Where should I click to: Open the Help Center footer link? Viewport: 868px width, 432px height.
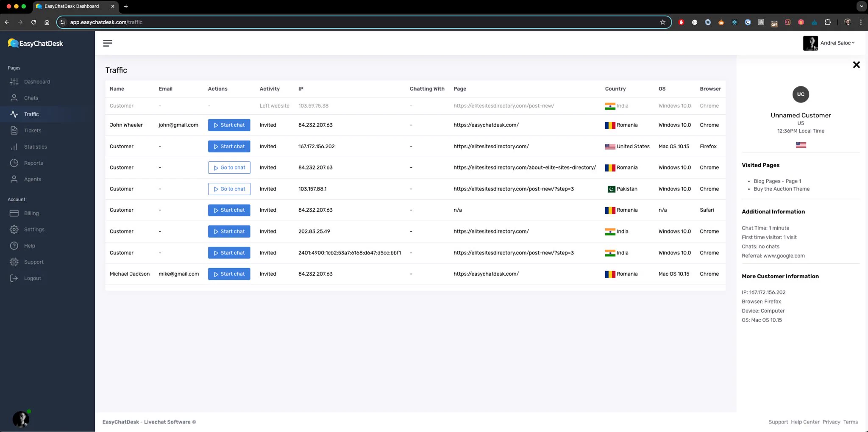click(805, 422)
